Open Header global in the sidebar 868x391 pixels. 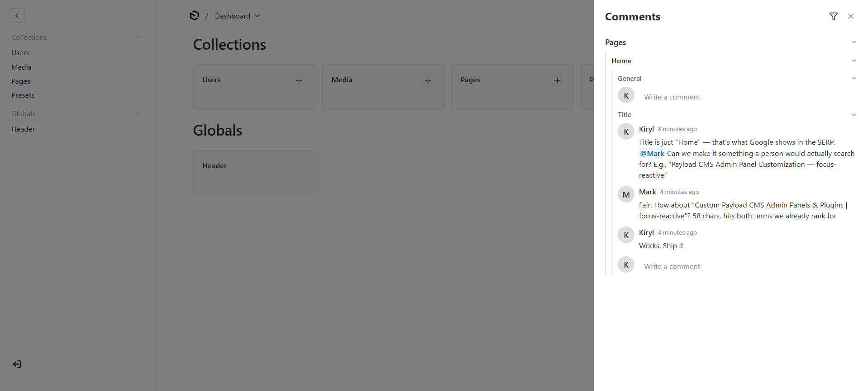[x=23, y=129]
